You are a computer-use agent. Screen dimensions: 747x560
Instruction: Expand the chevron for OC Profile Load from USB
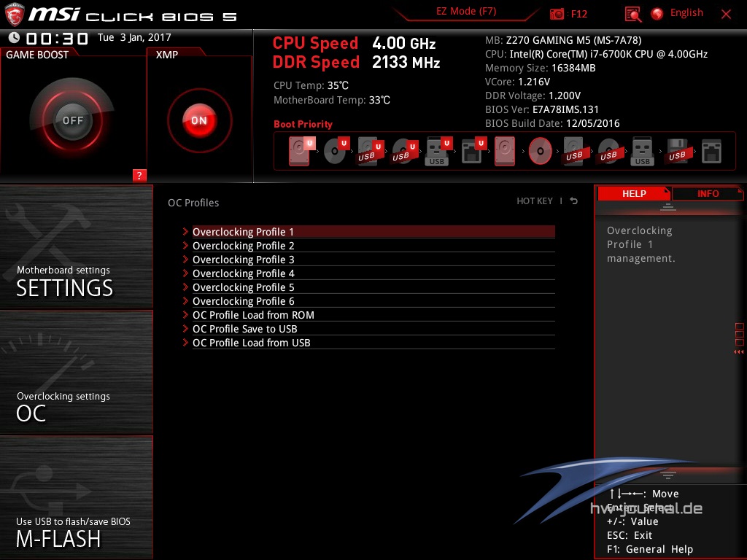tap(185, 342)
